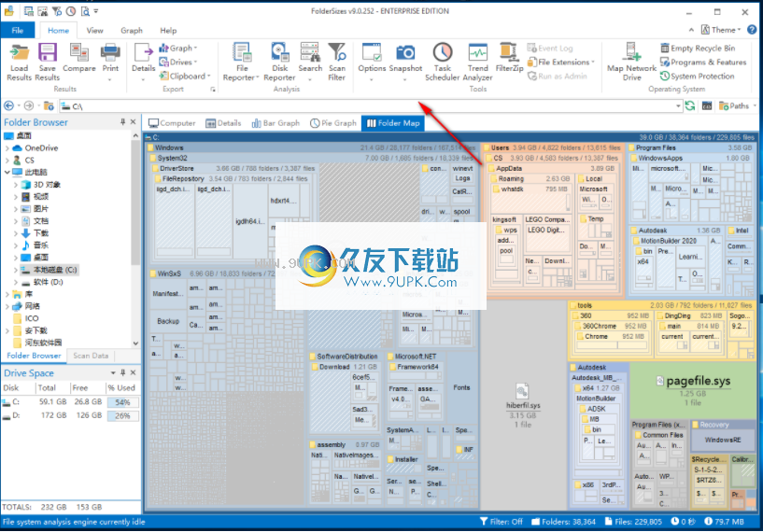Open the Clipboard export dropdown
This screenshot has height=532, width=763.
click(184, 77)
